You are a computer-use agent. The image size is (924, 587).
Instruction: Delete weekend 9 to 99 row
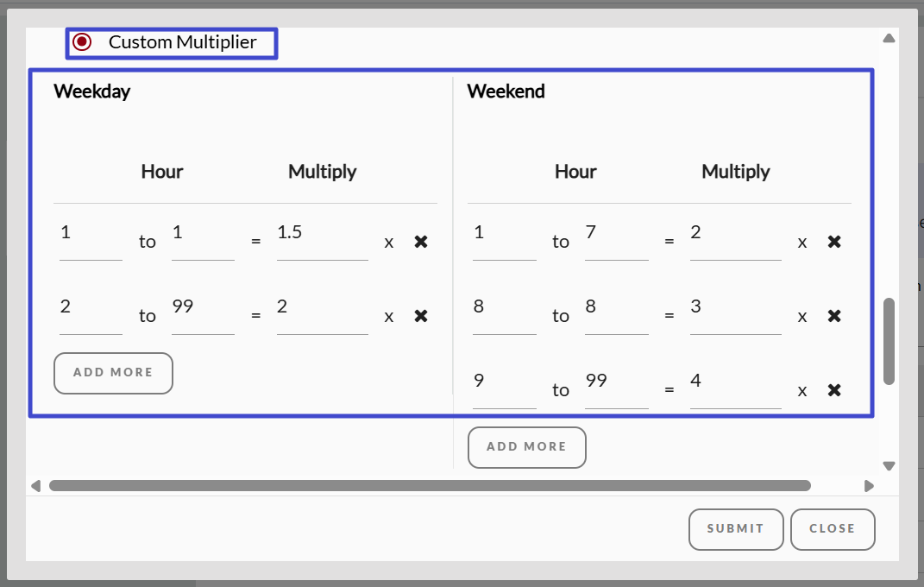click(x=834, y=390)
